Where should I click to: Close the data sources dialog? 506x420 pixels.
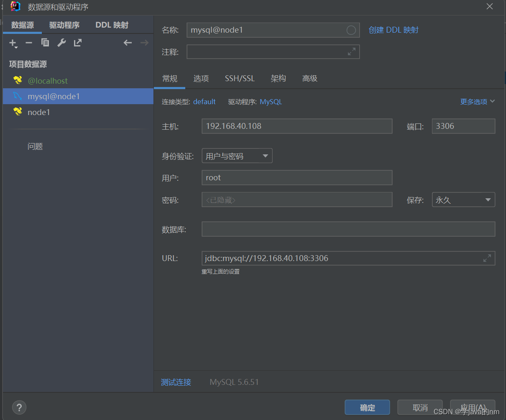click(490, 7)
